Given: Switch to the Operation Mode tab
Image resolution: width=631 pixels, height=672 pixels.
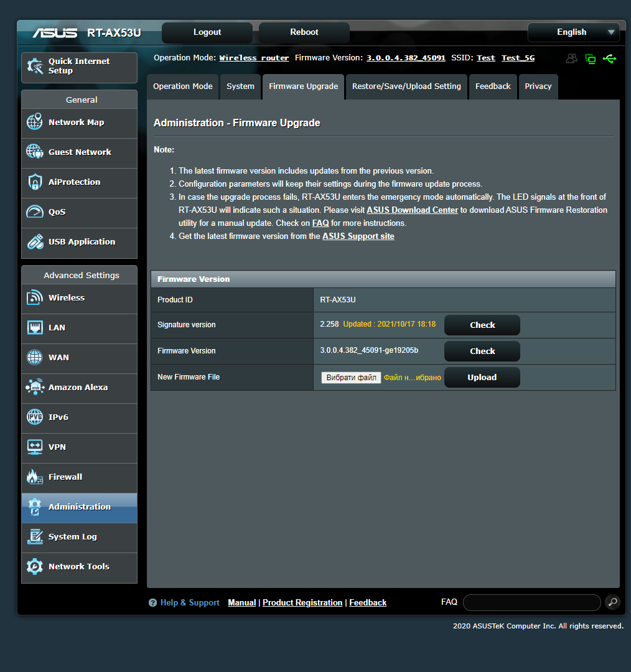Looking at the screenshot, I should click(x=183, y=86).
